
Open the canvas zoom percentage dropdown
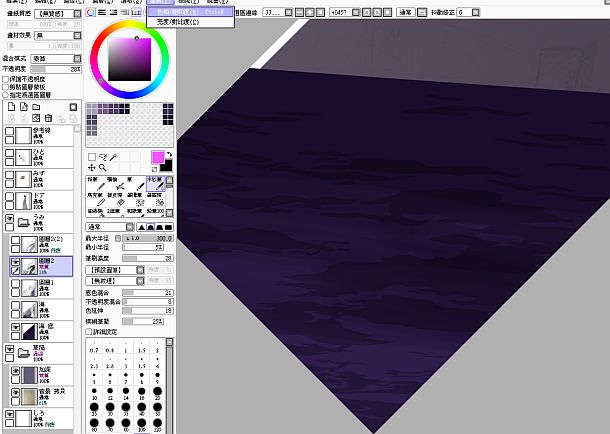[288, 12]
